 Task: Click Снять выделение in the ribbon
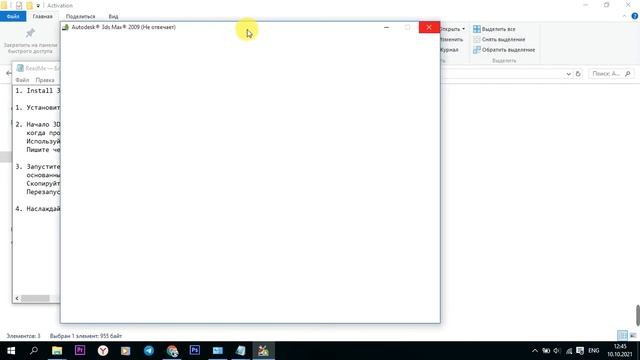click(x=499, y=39)
